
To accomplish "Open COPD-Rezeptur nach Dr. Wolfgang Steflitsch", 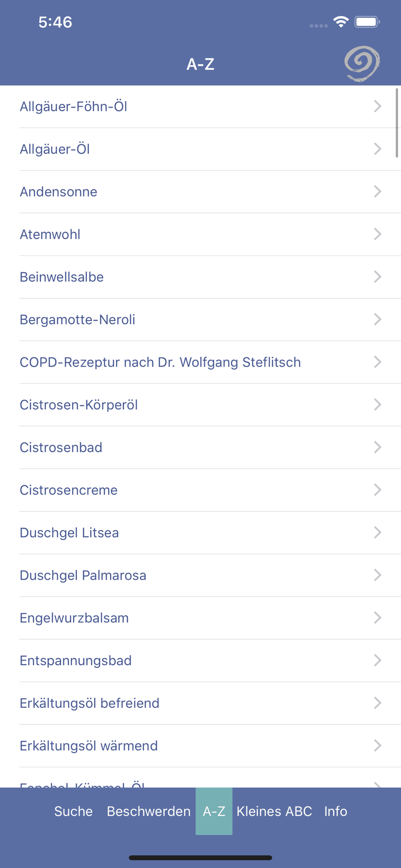I will (x=160, y=362).
